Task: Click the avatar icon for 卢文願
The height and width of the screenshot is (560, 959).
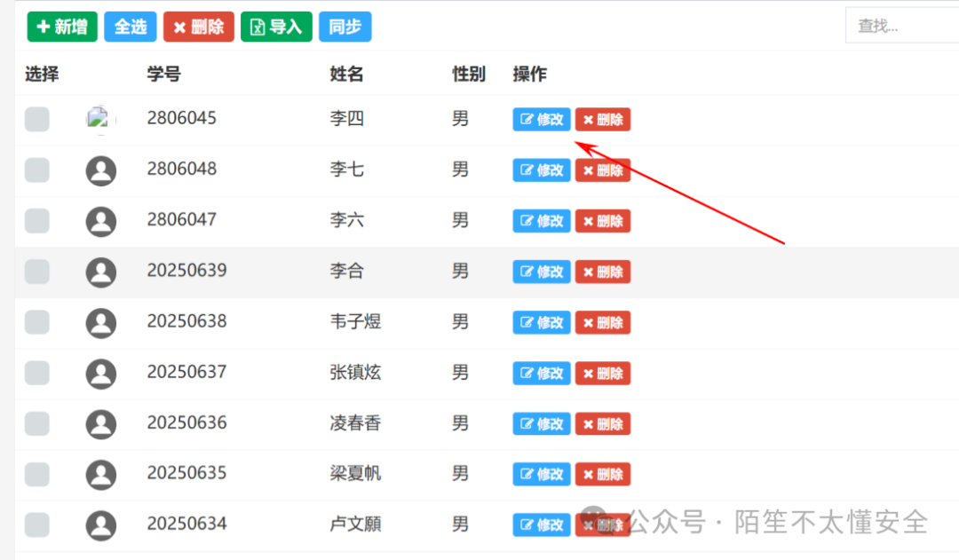Action: point(100,524)
